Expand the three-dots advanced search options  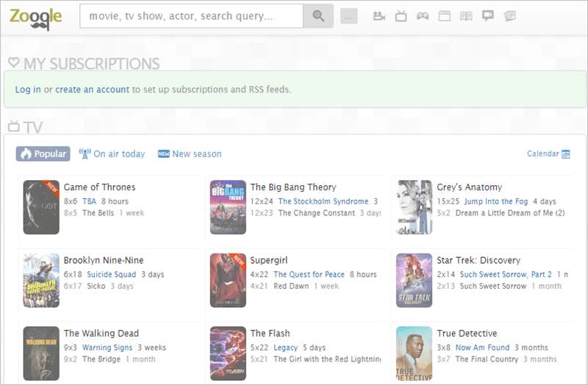[x=349, y=16]
